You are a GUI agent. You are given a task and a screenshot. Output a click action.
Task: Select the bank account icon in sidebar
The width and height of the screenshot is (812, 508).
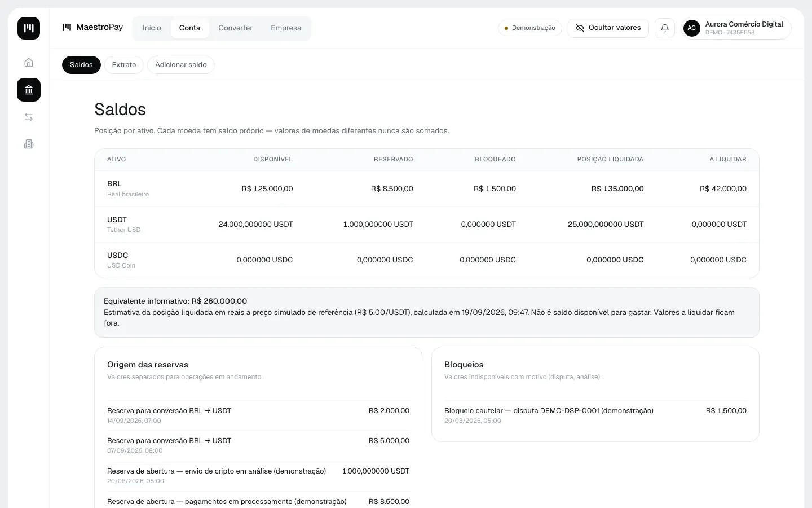pos(29,90)
